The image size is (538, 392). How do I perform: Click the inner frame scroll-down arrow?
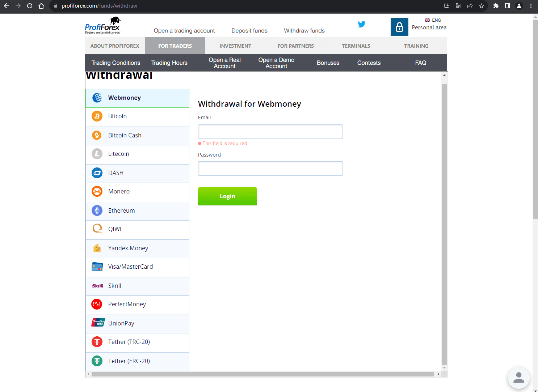click(x=444, y=368)
